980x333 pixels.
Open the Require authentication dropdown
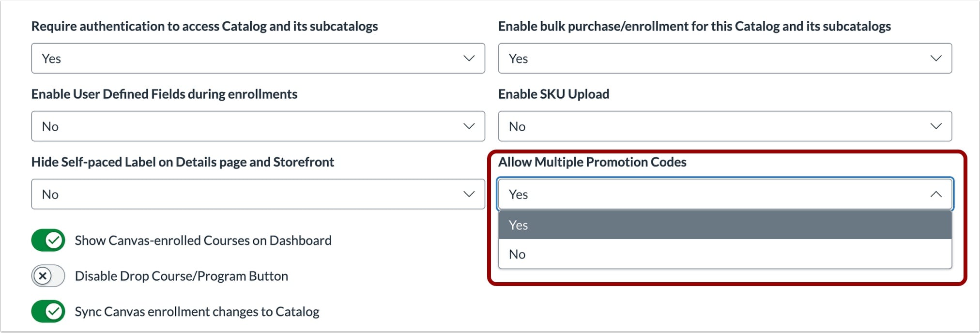(258, 59)
